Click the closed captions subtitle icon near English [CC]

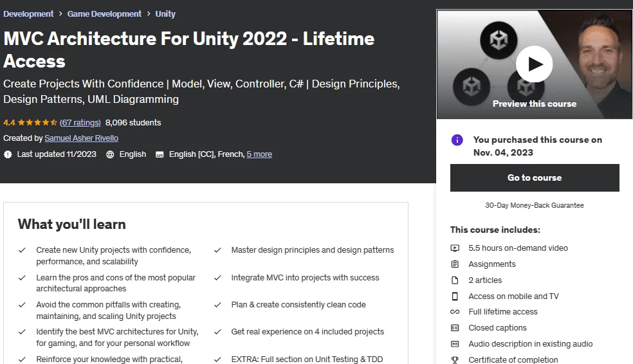[x=160, y=154]
